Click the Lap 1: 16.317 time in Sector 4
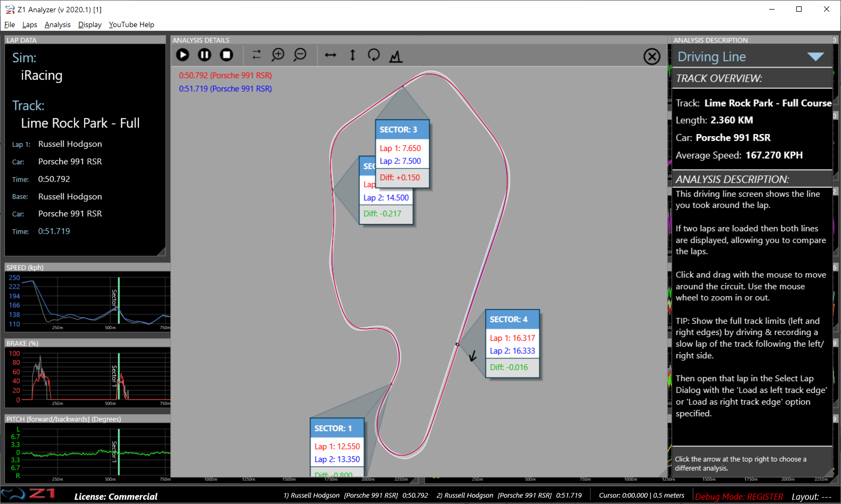This screenshot has width=841, height=504. point(512,338)
